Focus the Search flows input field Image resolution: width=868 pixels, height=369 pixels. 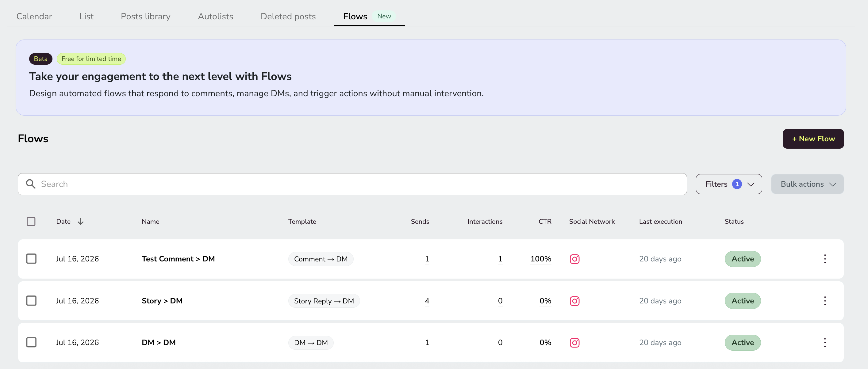[x=352, y=184]
